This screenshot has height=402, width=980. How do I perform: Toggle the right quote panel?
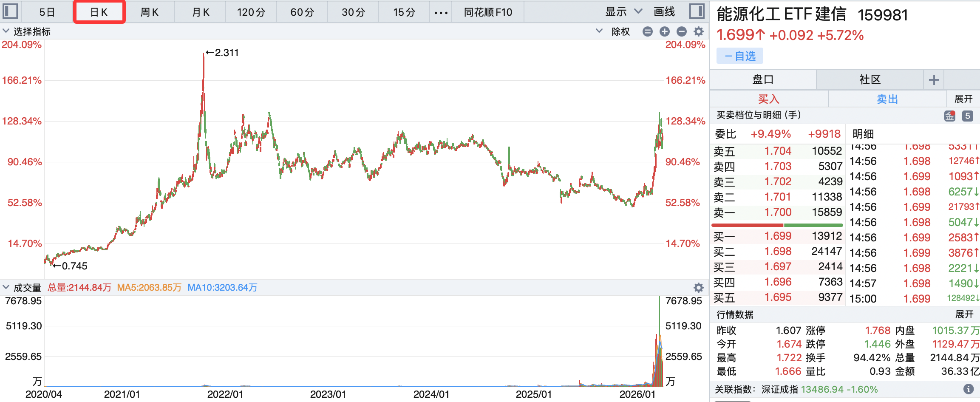pyautogui.click(x=697, y=11)
